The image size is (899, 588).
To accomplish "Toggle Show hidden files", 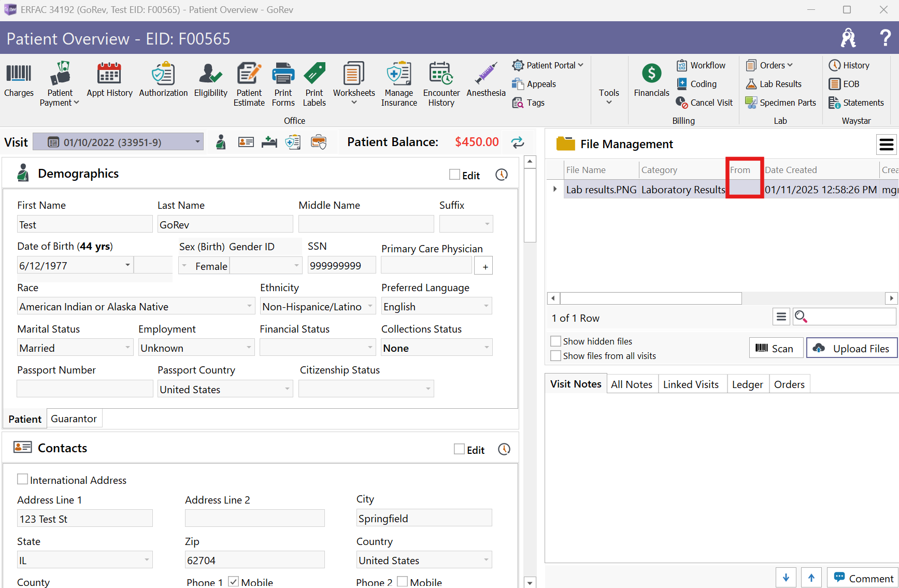I will point(555,341).
